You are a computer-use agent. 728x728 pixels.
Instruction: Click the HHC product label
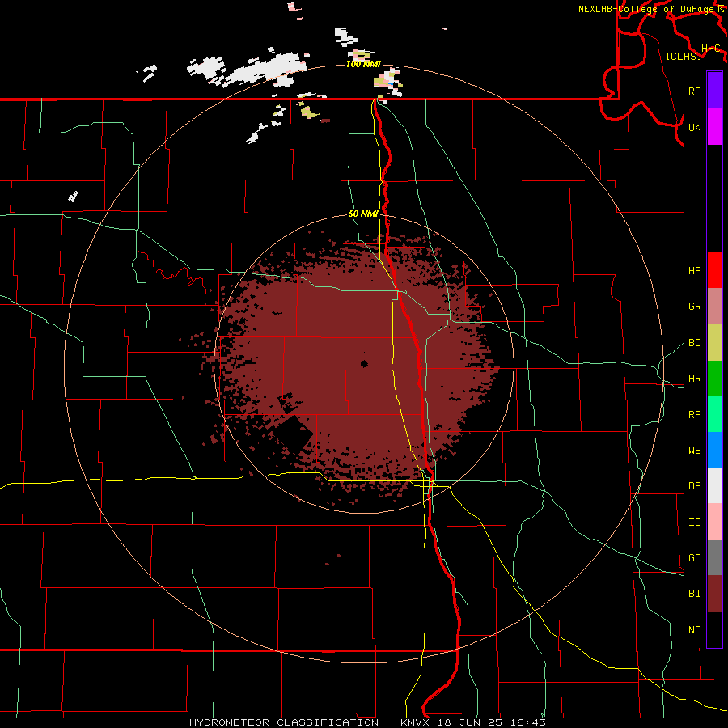(x=711, y=49)
